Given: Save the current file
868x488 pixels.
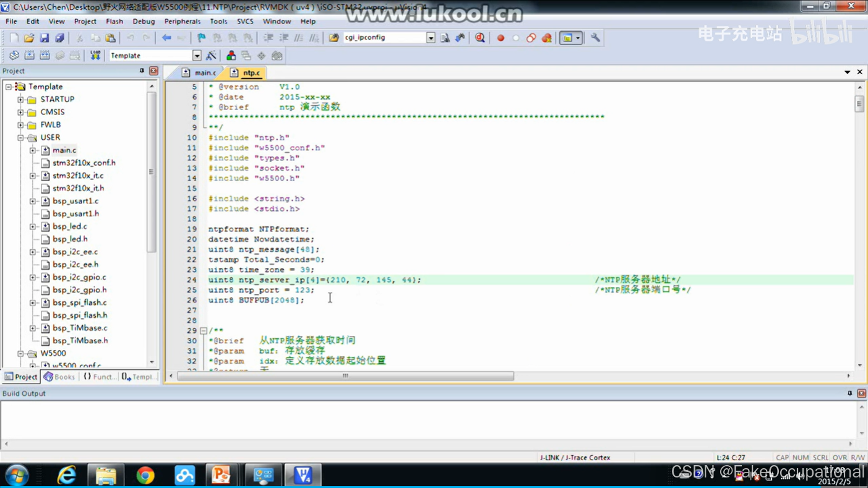Looking at the screenshot, I should 45,38.
